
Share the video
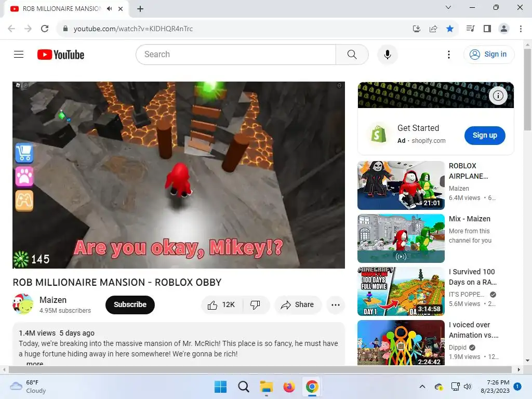click(298, 304)
